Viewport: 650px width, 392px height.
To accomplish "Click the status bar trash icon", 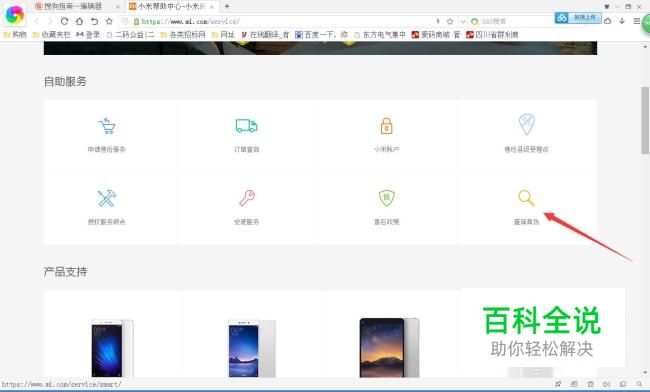I will (x=591, y=384).
